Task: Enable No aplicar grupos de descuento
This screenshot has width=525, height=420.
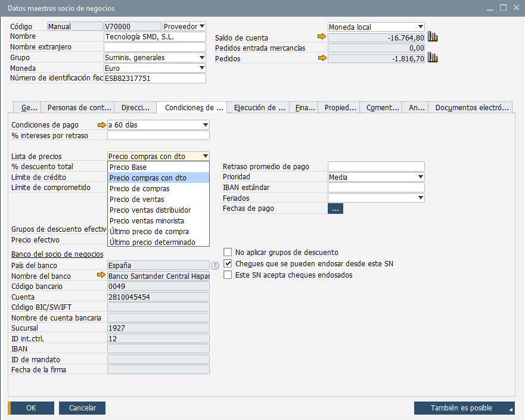Action: point(228,253)
